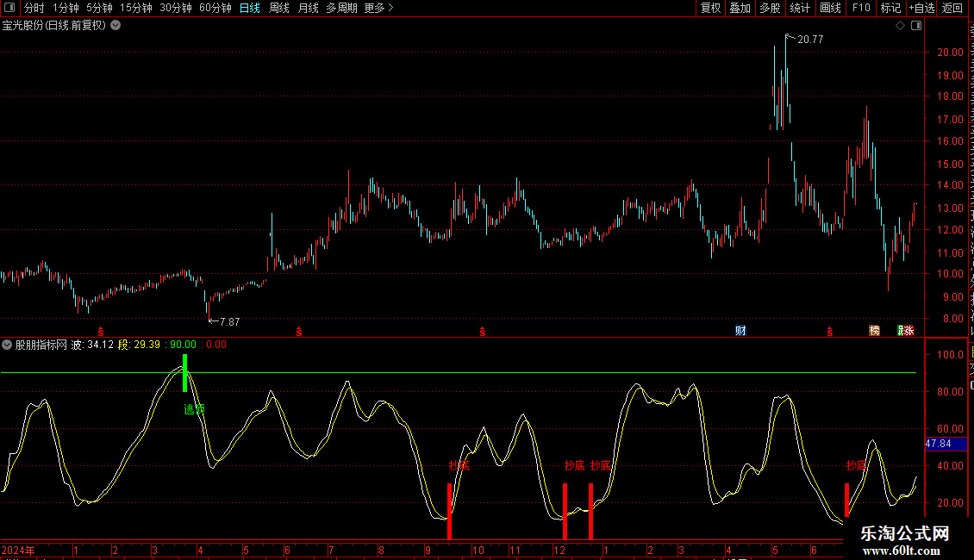
Task: Click the 2024年 label on date axis
Action: [x=18, y=550]
